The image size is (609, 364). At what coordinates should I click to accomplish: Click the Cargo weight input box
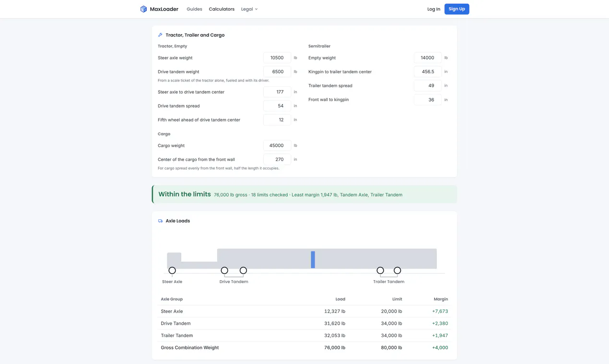(x=277, y=146)
